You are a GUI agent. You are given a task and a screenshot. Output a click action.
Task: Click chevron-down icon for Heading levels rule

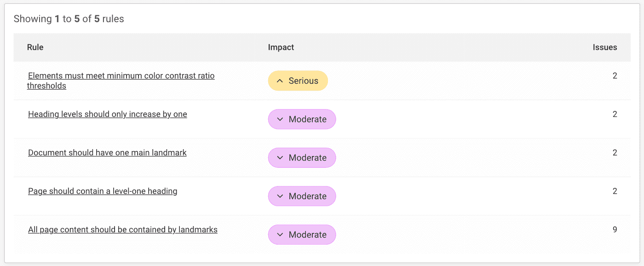pyautogui.click(x=280, y=119)
